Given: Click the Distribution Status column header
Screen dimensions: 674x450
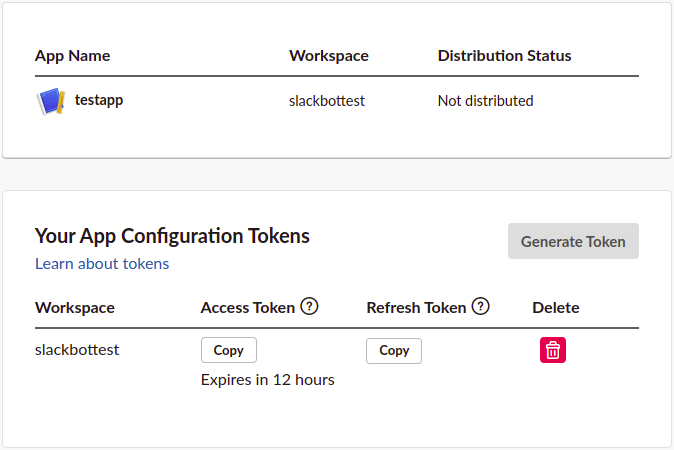Looking at the screenshot, I should tap(504, 56).
